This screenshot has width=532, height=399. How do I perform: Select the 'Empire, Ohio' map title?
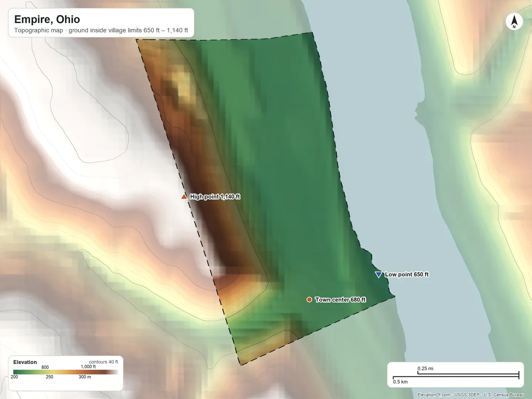click(47, 20)
